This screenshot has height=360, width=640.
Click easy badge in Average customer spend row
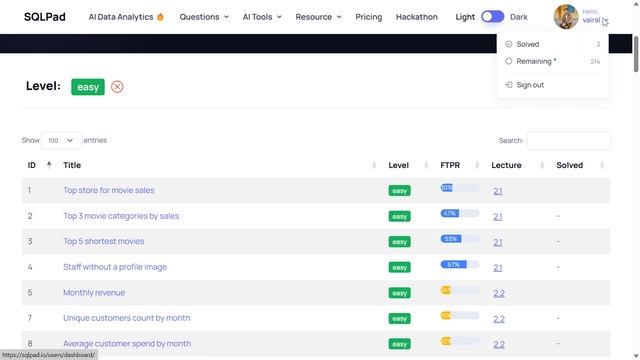pos(399,344)
